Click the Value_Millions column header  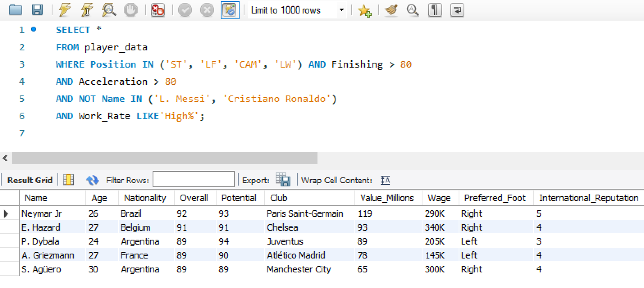(388, 198)
